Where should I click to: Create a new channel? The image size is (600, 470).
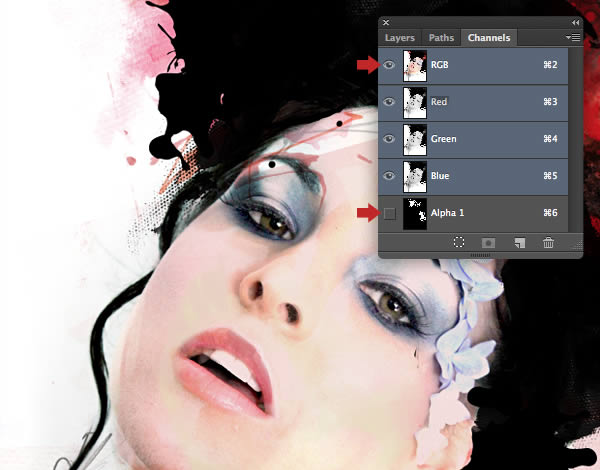point(519,243)
